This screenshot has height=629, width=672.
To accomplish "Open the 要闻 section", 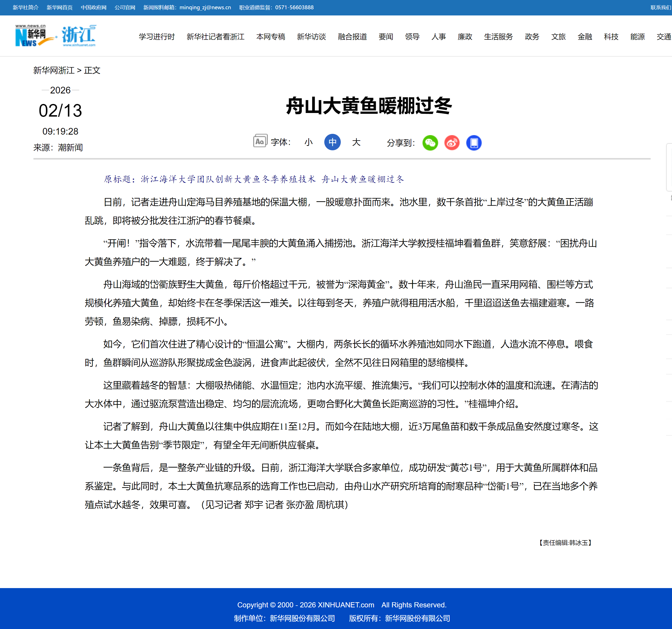I will point(386,37).
